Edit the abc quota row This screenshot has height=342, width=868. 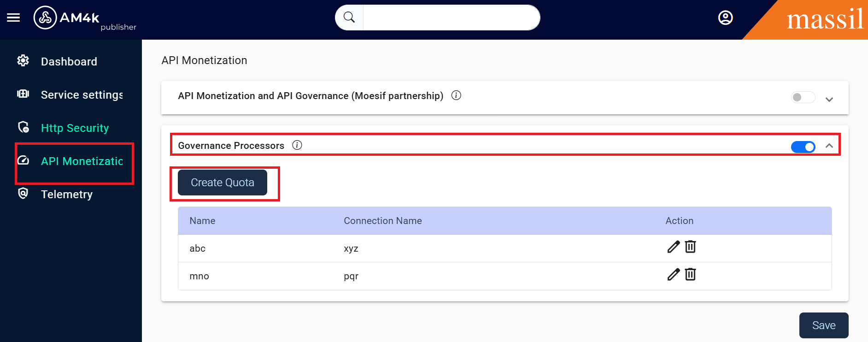click(673, 247)
